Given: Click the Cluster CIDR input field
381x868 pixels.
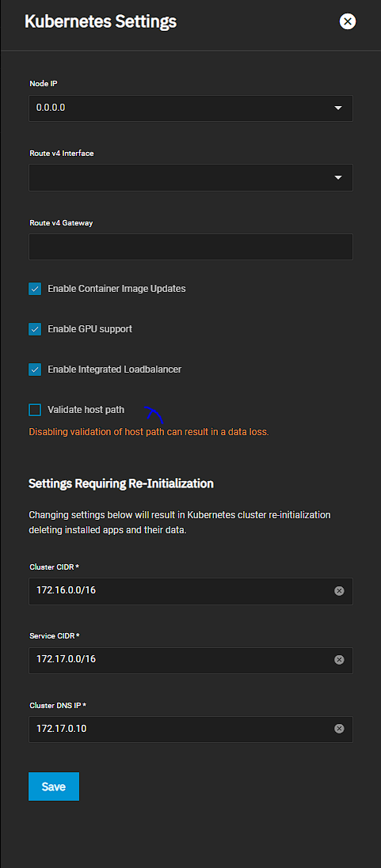Looking at the screenshot, I should (190, 591).
